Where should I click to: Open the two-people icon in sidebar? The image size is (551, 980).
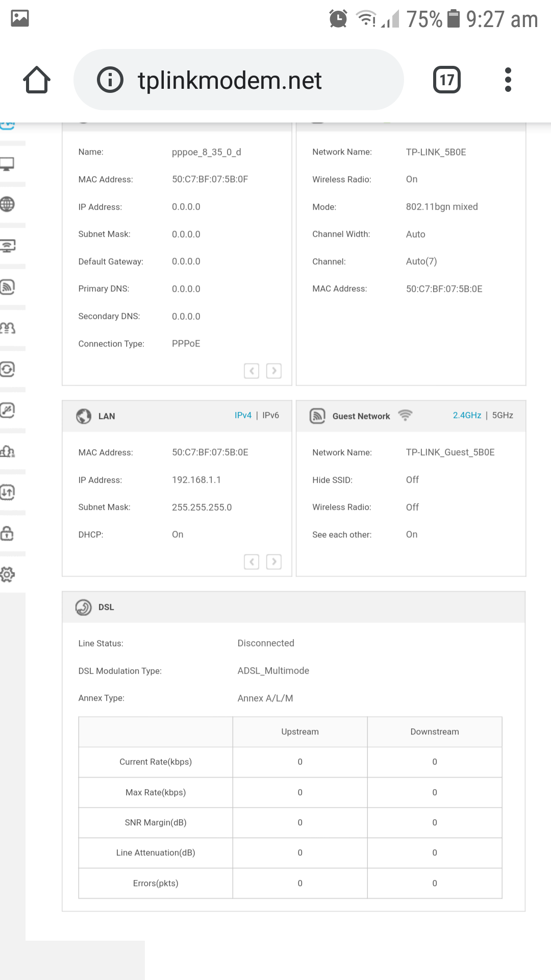[7, 328]
